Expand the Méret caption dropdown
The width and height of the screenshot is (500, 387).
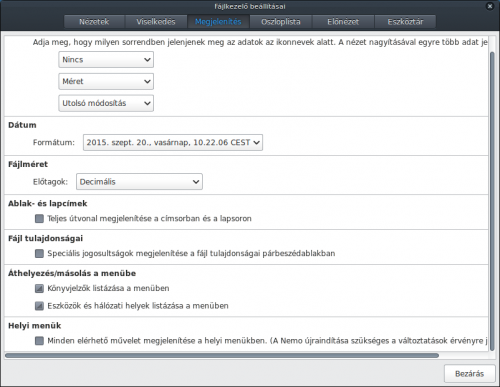tap(106, 81)
